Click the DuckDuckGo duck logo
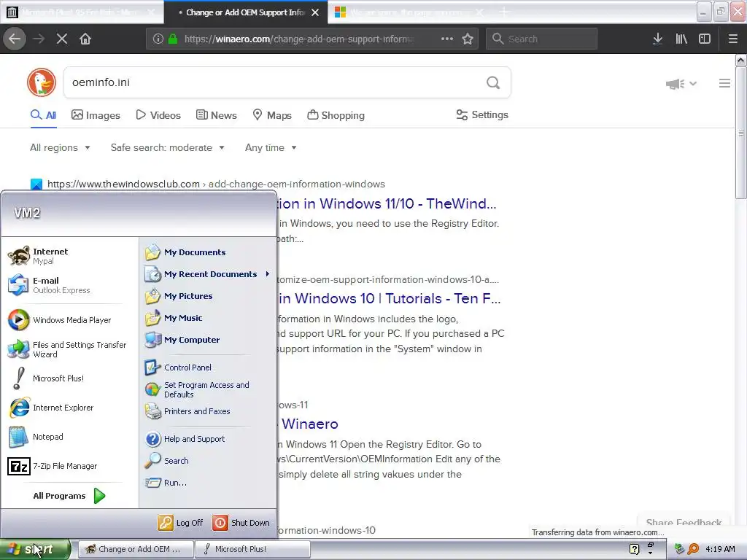Image resolution: width=747 pixels, height=560 pixels. [x=42, y=82]
